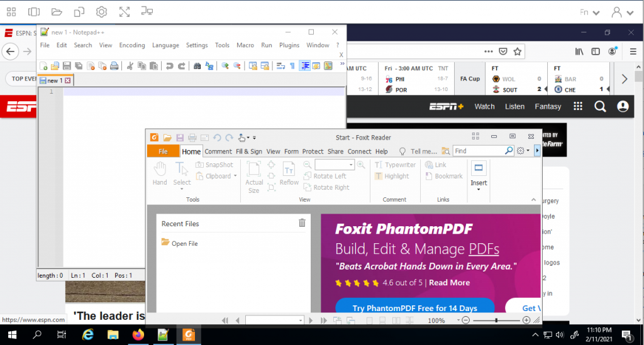
Task: Click Notepad++ Print toolbar icon
Action: (114, 65)
